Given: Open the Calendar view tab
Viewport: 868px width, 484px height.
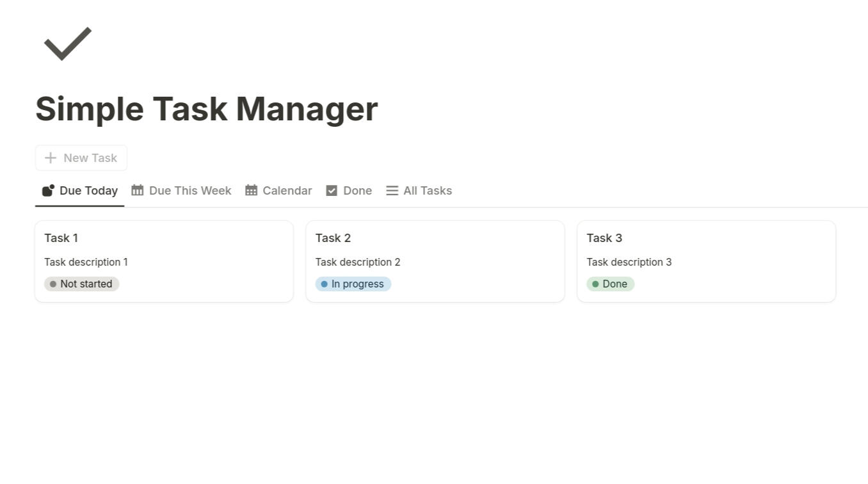Looking at the screenshot, I should (278, 190).
